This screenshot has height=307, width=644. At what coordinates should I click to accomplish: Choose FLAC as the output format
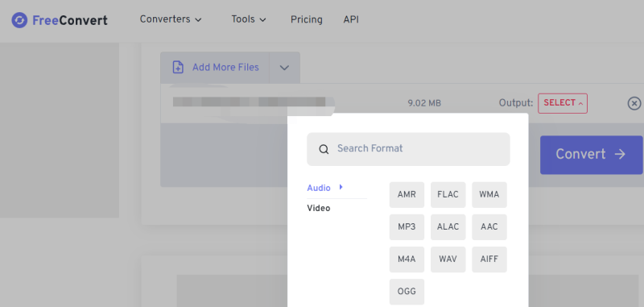tap(448, 194)
